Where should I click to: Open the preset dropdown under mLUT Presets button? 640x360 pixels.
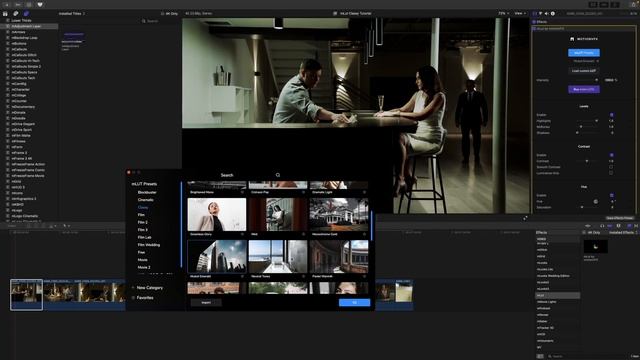point(586,61)
